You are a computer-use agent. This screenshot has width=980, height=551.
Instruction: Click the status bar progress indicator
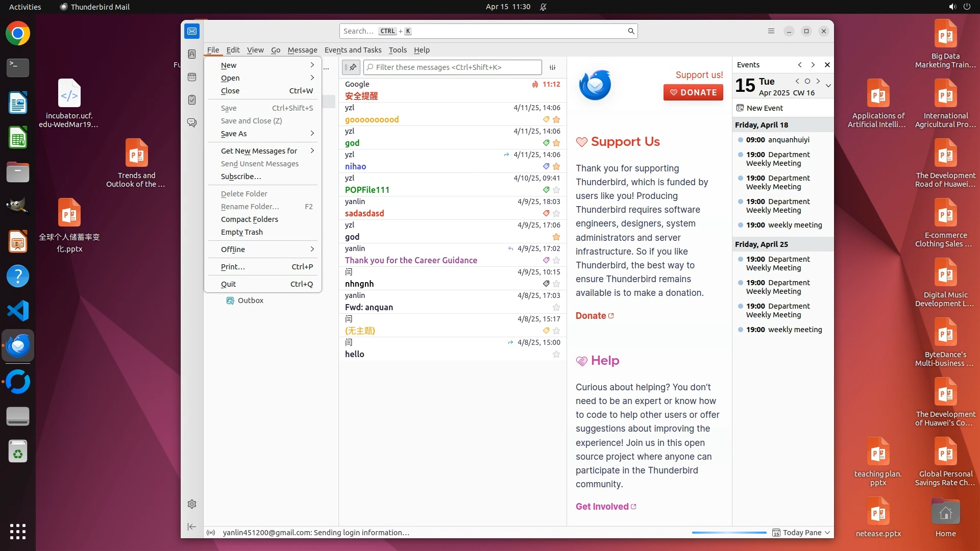coord(729,533)
